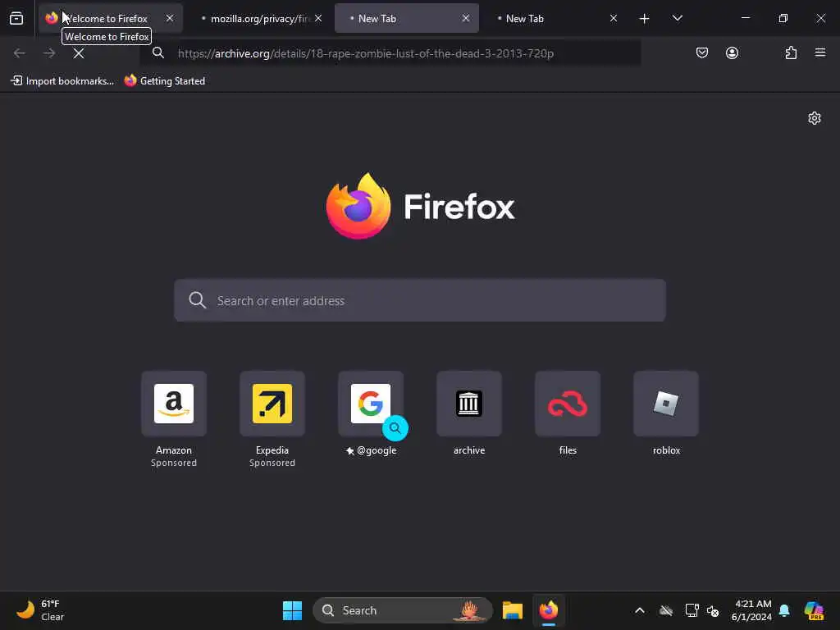Image resolution: width=840 pixels, height=630 pixels.
Task: Select the active New Tab tab
Action: coord(407,18)
